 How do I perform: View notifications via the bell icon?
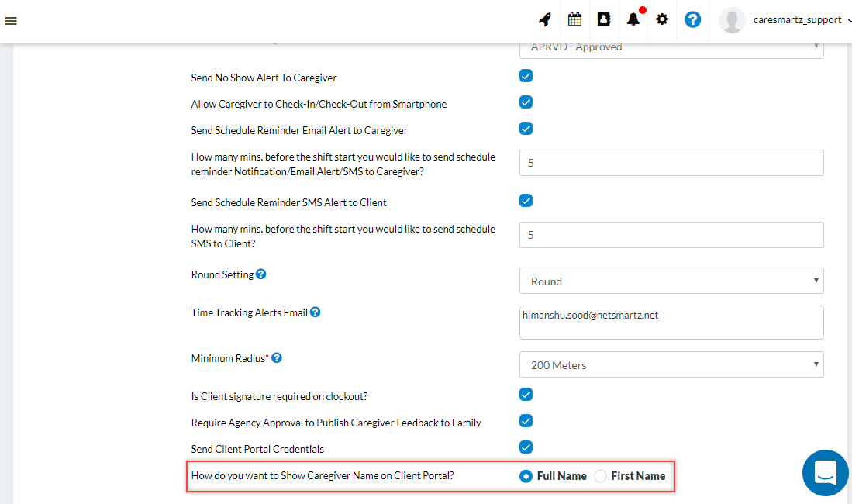click(633, 20)
